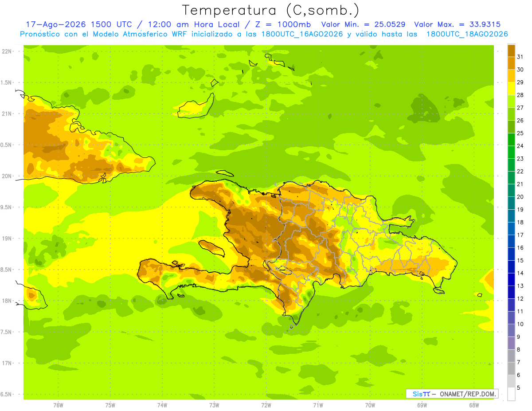Click the "25" colorbar label

[x=520, y=133]
